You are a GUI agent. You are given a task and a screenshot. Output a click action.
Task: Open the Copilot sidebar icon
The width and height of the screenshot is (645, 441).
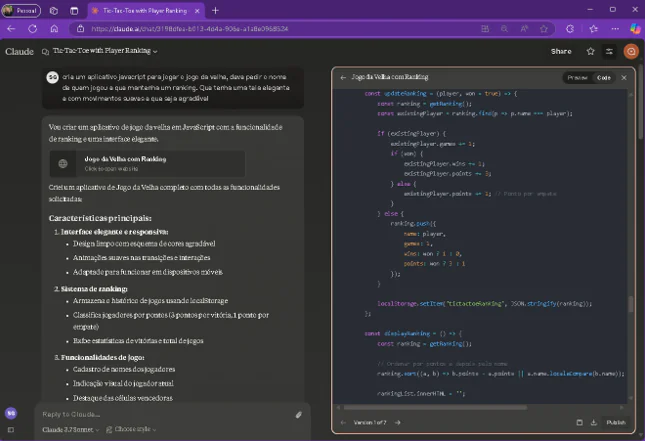coord(635,29)
